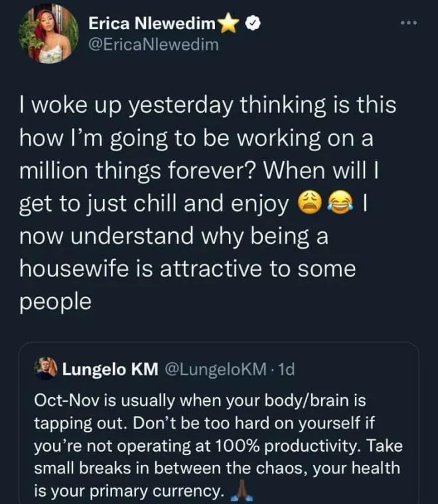Screen dimensions: 438x504
Task: Click the gold star next to Erica's name
Action: point(228,25)
